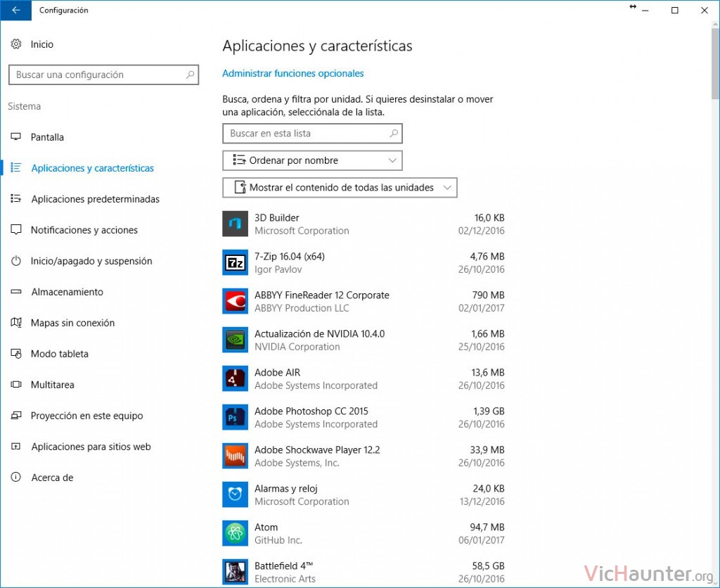Image resolution: width=720 pixels, height=588 pixels.
Task: Open Almacenamiento settings
Action: (x=67, y=292)
